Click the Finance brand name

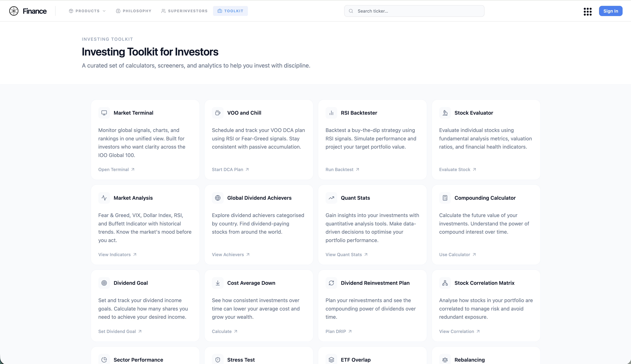tap(35, 11)
